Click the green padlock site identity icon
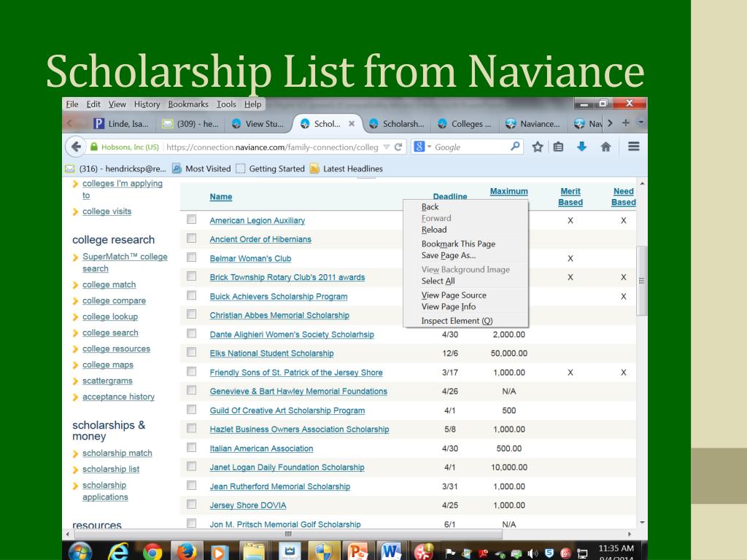This screenshot has width=747, height=560. (94, 147)
